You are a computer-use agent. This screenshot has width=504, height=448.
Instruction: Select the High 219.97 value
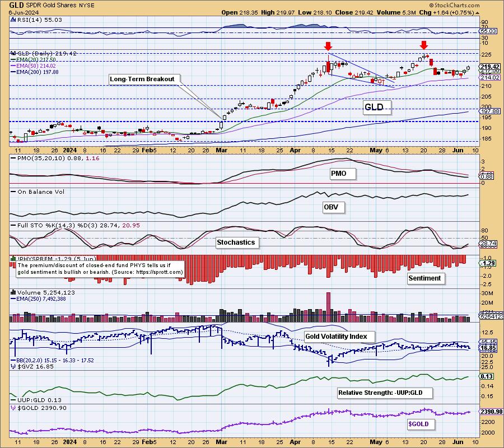tap(278, 12)
